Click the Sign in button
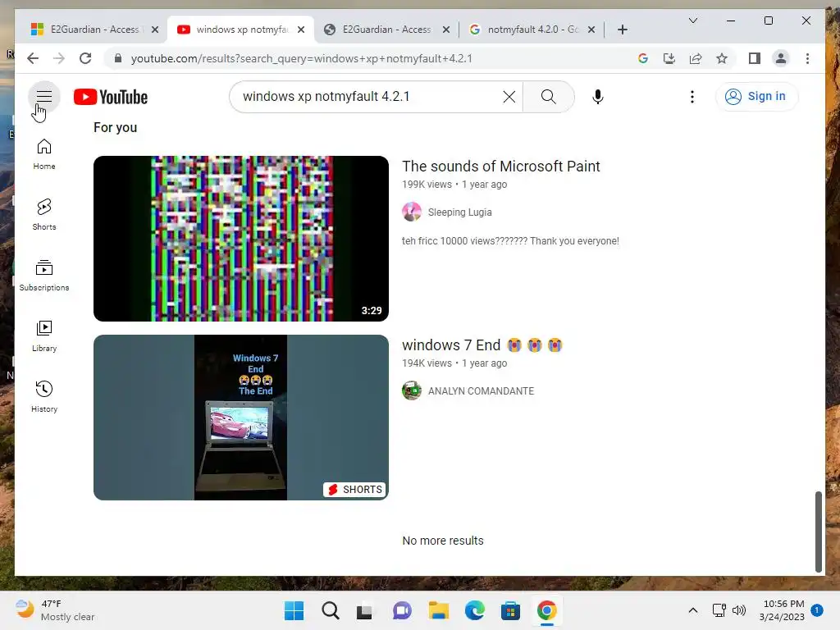Viewport: 840px width, 630px height. click(756, 97)
